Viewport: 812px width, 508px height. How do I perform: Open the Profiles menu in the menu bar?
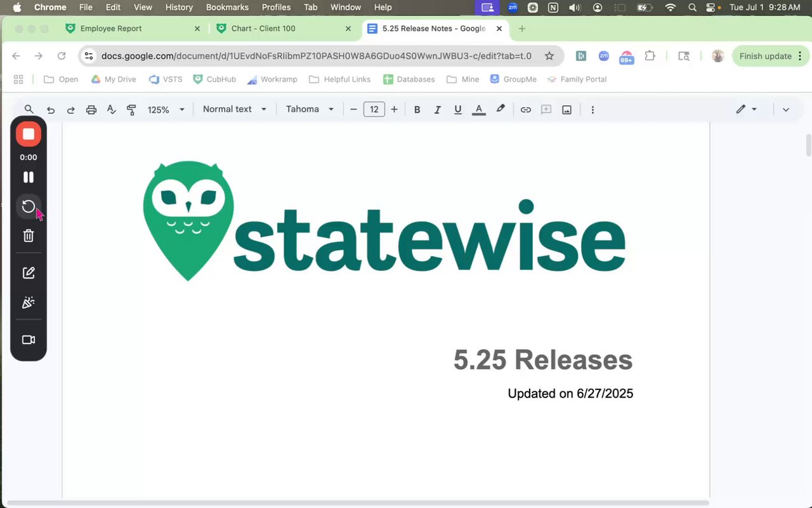pos(276,8)
